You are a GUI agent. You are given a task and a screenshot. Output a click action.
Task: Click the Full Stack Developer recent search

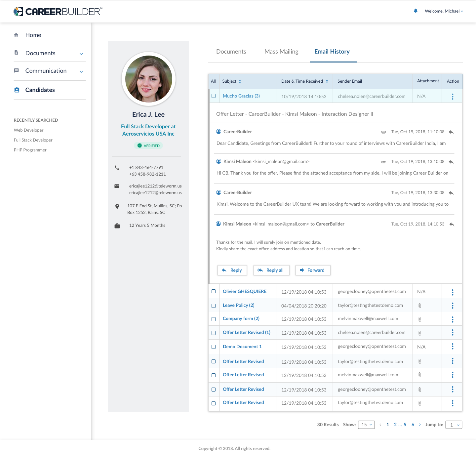pos(33,140)
